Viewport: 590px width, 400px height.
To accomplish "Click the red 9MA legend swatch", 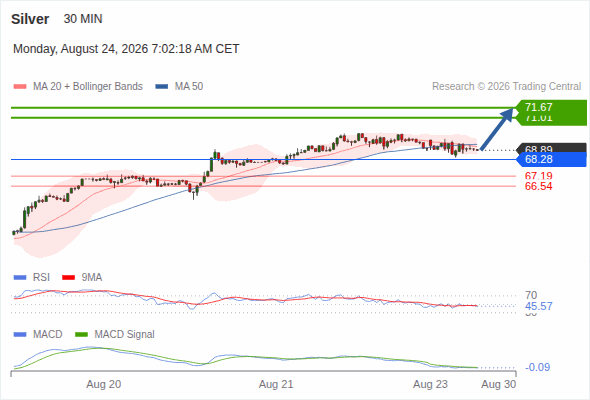I will pos(68,278).
